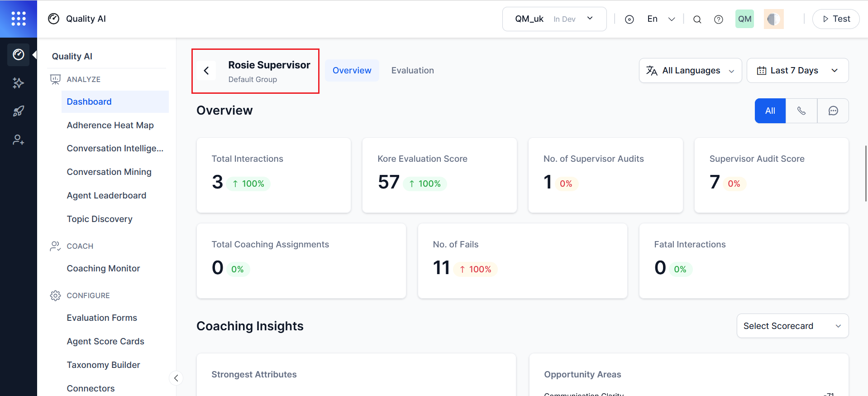
Task: Click the back arrow beside Rosie Supervisor
Action: click(x=206, y=71)
